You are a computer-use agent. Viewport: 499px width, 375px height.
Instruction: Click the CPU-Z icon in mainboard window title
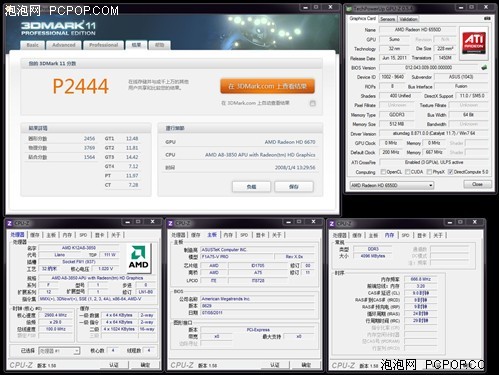coord(170,223)
